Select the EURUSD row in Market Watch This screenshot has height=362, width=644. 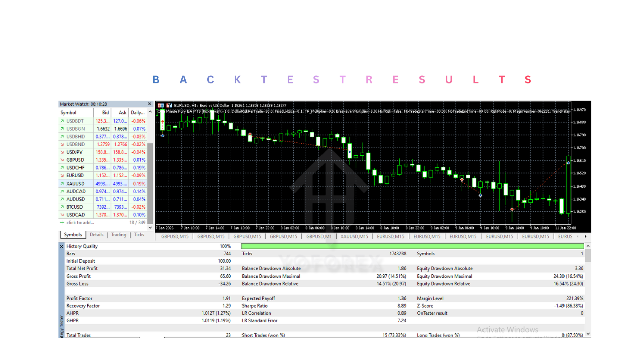pos(75,175)
